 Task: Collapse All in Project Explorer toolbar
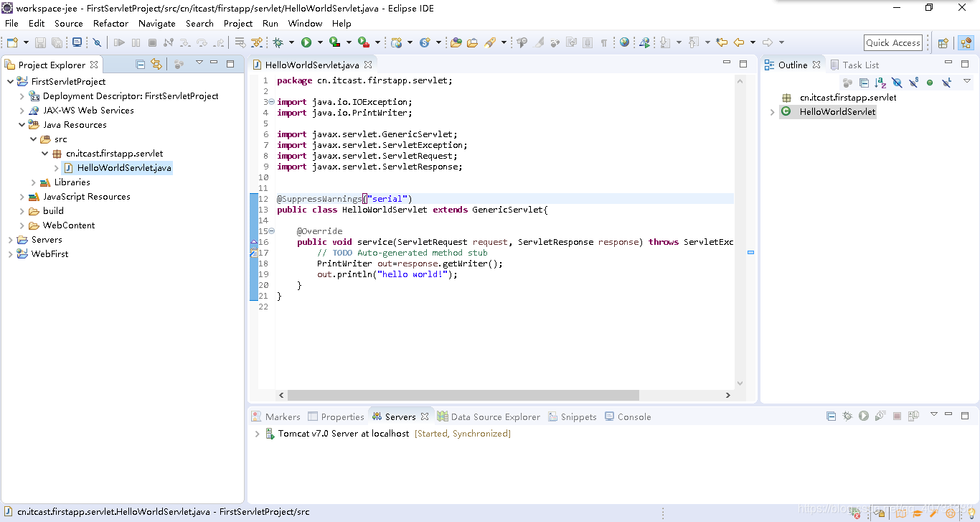coord(141,64)
